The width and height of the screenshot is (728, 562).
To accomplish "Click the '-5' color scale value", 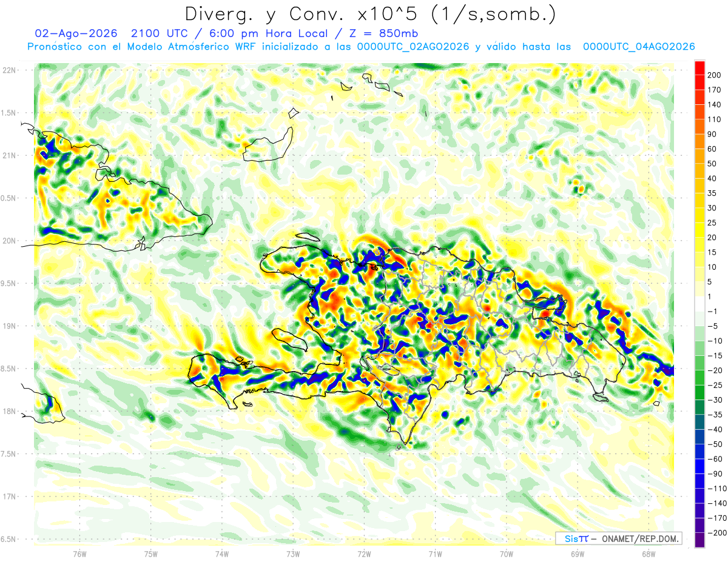I will [714, 326].
